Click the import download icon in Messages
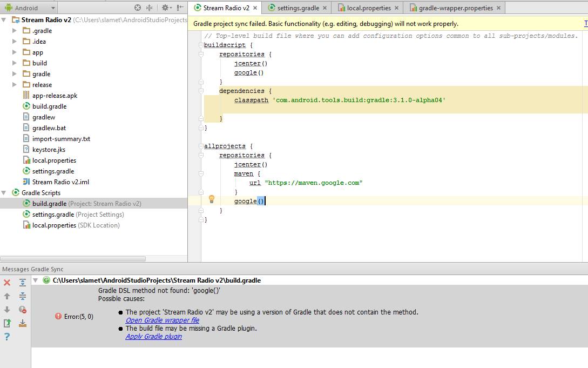This screenshot has width=588, height=368. 23,323
